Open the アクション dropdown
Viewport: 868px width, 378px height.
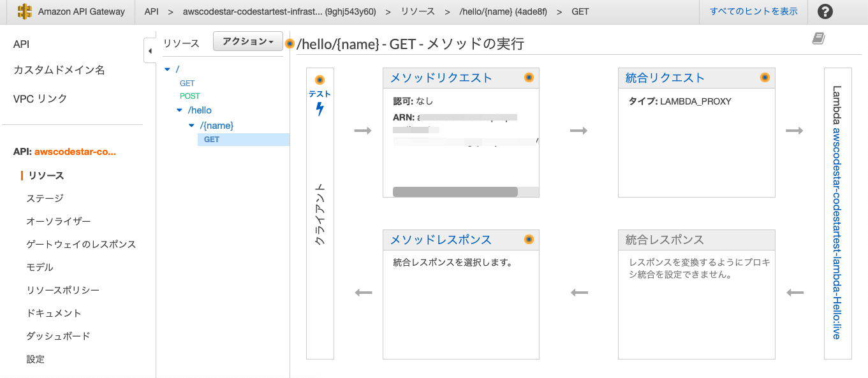(x=247, y=41)
